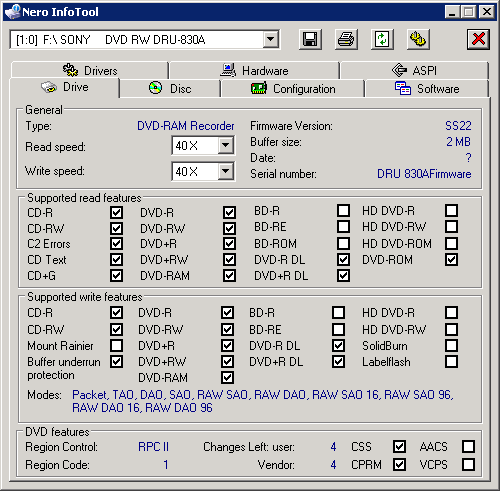
Task: Click the RPC II region control value
Action: tap(153, 447)
